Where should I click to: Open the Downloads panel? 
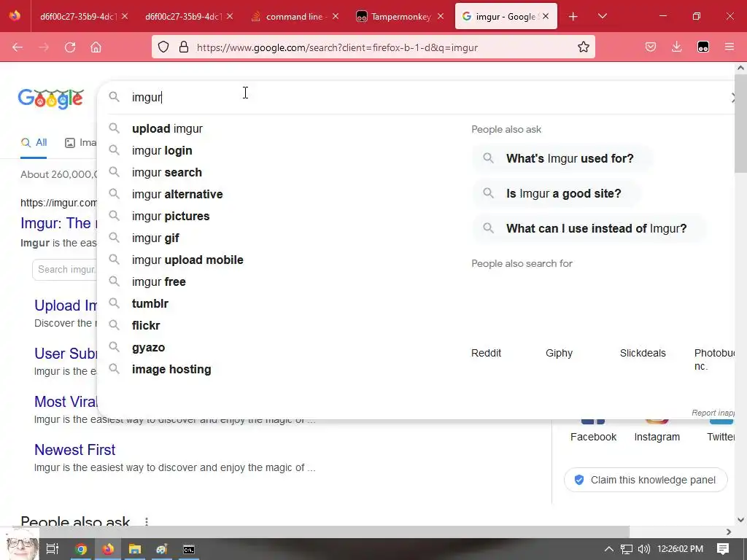[676, 47]
